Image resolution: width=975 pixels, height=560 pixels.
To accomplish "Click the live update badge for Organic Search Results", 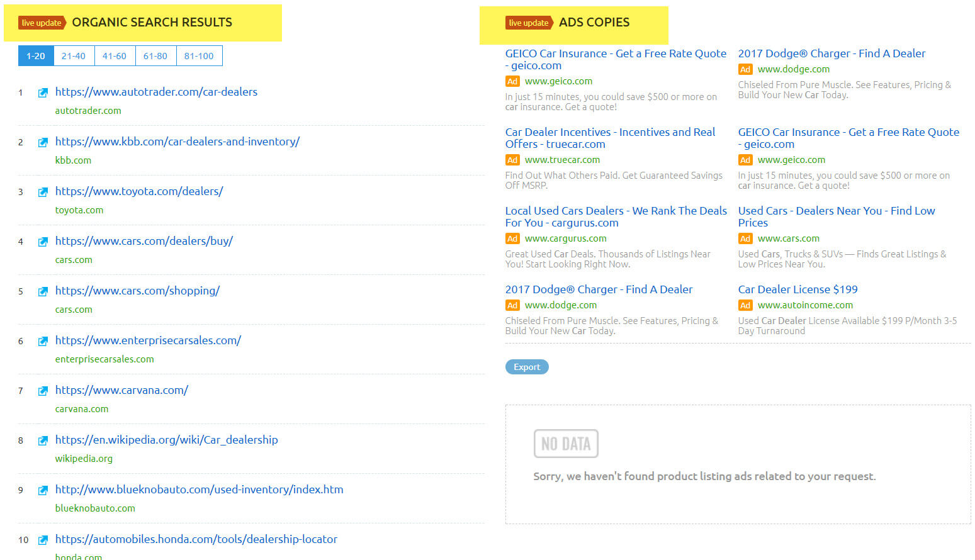I will (x=42, y=23).
